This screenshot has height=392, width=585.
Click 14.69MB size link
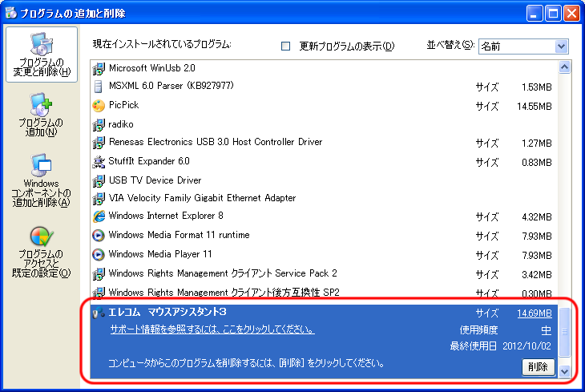click(x=535, y=313)
